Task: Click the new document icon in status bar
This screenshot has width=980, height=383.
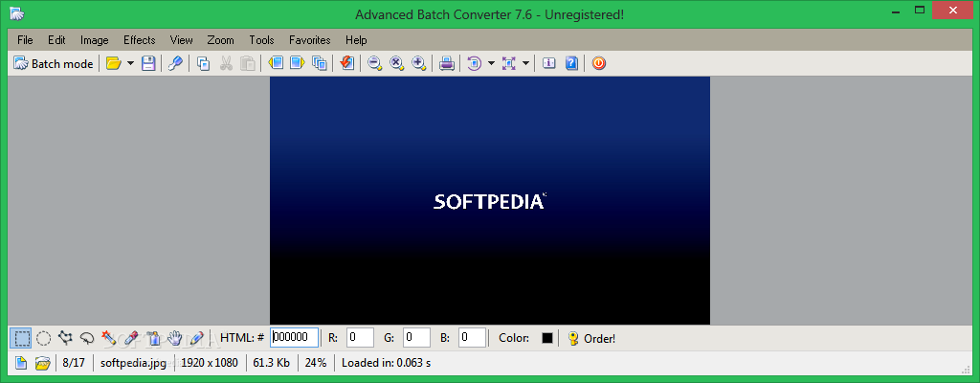Action: [21, 363]
